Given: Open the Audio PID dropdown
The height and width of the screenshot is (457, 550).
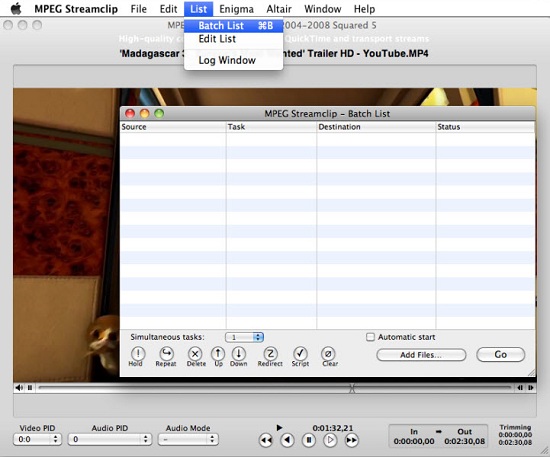Looking at the screenshot, I should tap(110, 439).
